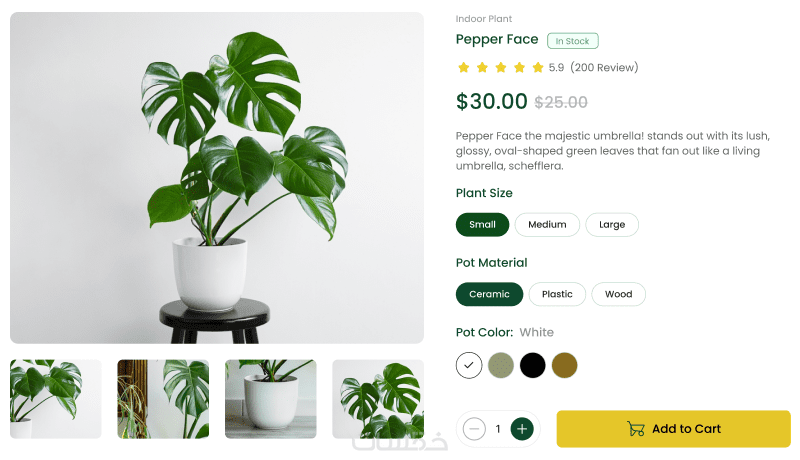Select the white pot color with checkmark
800x460 pixels.
pos(469,365)
